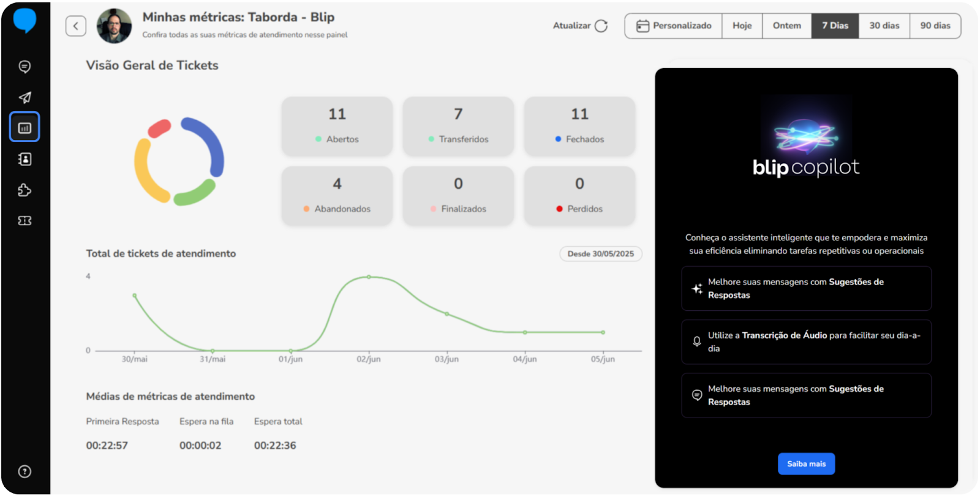Open the contacts sidebar icon
Viewport: 980px width, 496px height.
[24, 159]
